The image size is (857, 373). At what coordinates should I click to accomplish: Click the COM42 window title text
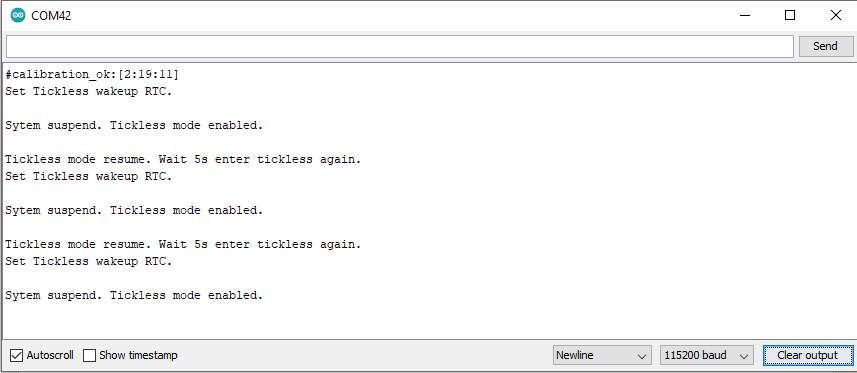(x=51, y=16)
